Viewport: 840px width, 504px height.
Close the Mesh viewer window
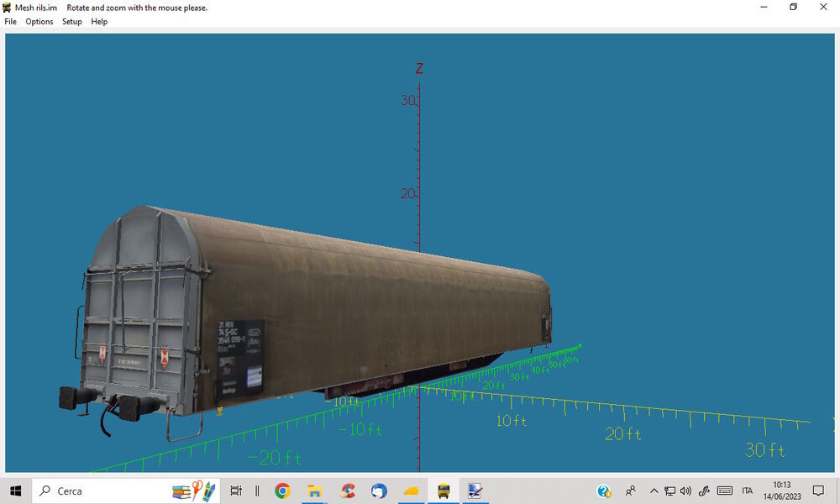point(823,7)
